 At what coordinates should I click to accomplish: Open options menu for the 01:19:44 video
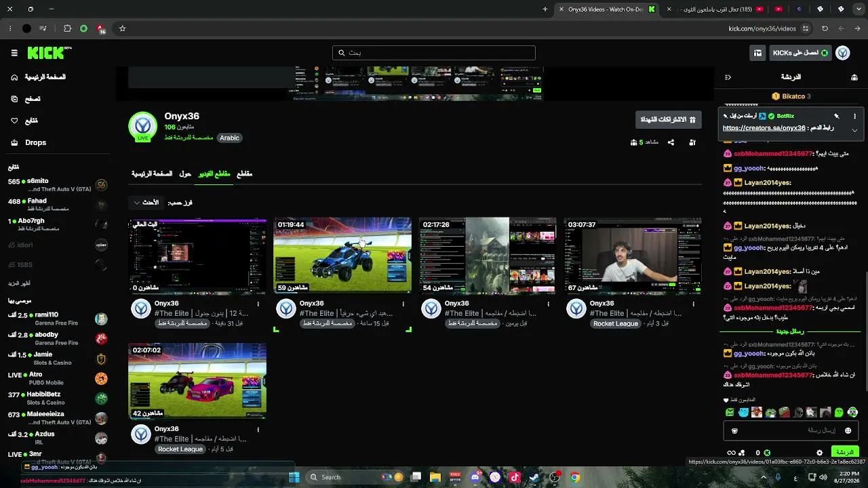click(403, 304)
